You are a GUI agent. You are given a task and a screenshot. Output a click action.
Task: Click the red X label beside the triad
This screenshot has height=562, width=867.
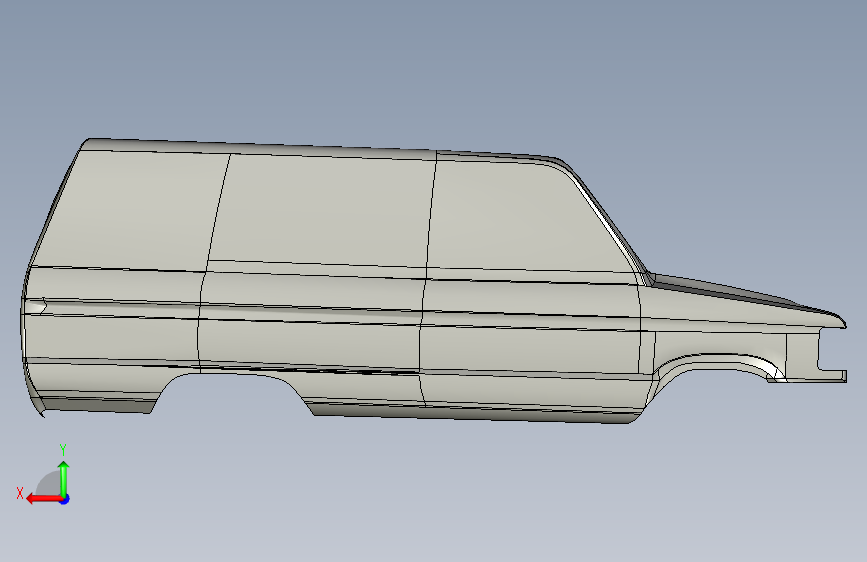(x=20, y=493)
